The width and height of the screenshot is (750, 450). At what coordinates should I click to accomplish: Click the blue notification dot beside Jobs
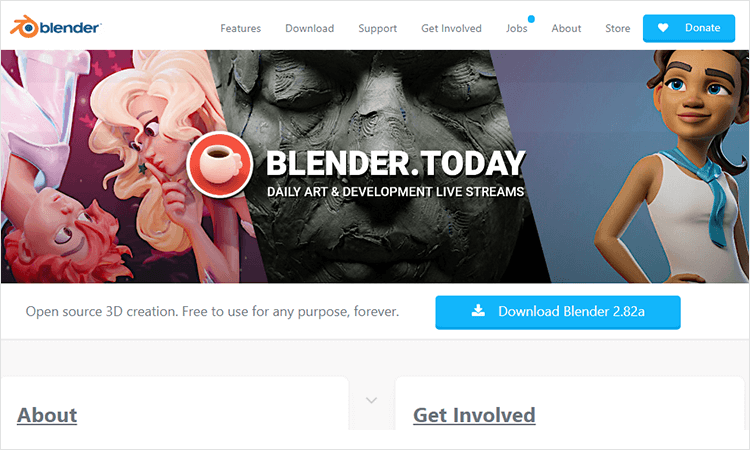coord(531,19)
